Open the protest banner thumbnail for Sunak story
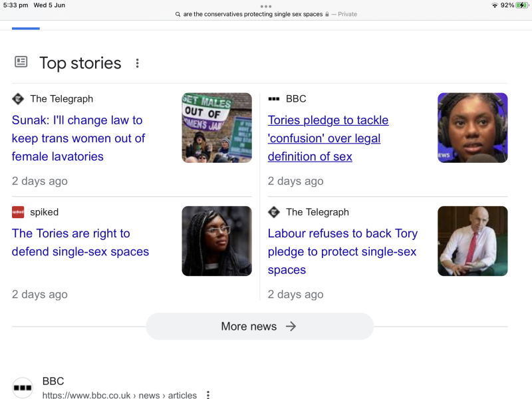 point(217,128)
